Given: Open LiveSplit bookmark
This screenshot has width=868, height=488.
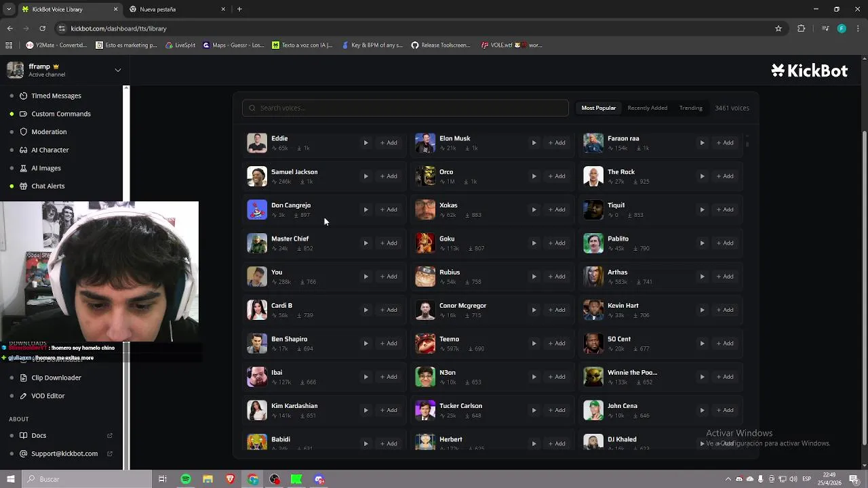Looking at the screenshot, I should pyautogui.click(x=180, y=45).
